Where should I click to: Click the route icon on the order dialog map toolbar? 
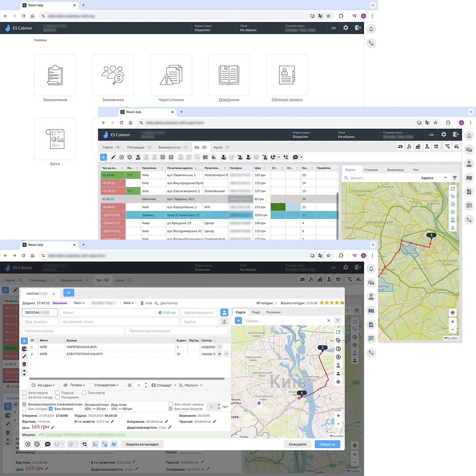click(338, 332)
